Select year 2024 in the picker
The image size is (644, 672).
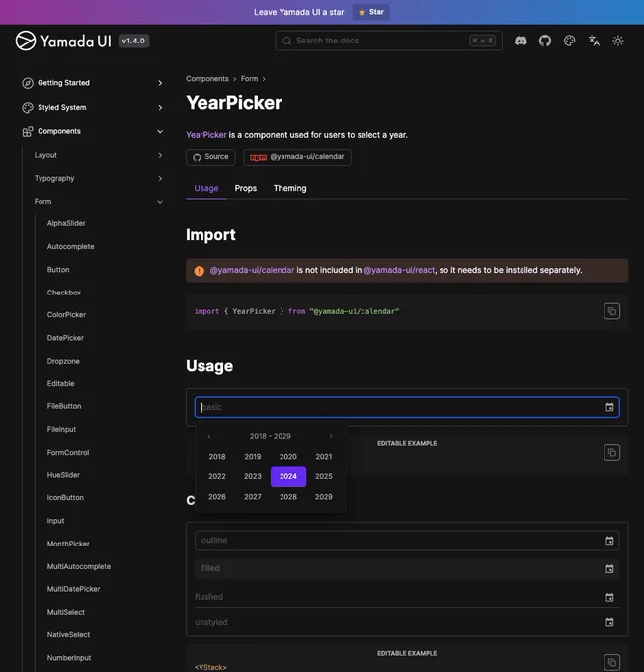[x=288, y=477]
